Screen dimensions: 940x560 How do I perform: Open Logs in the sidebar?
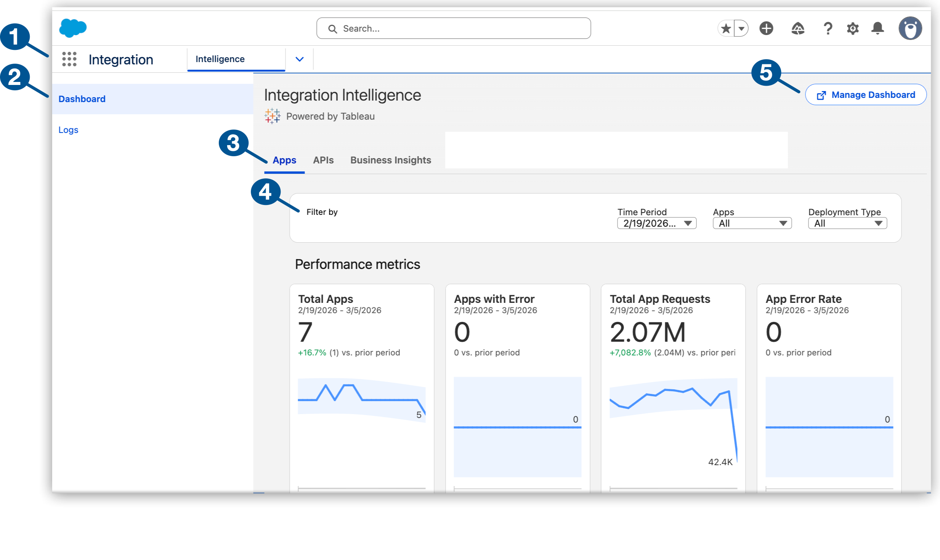(68, 130)
